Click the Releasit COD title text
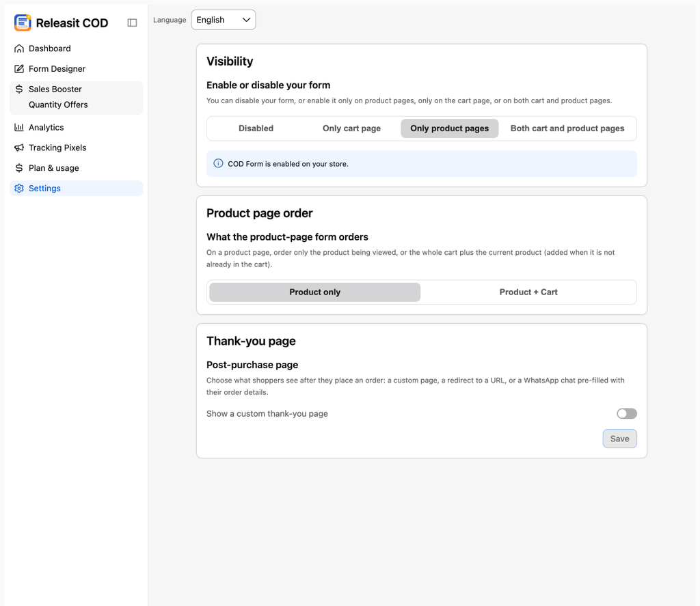 [x=72, y=23]
